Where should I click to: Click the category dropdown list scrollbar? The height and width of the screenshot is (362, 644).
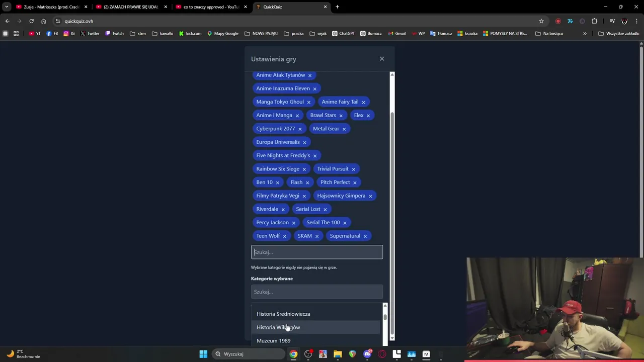pos(385,317)
